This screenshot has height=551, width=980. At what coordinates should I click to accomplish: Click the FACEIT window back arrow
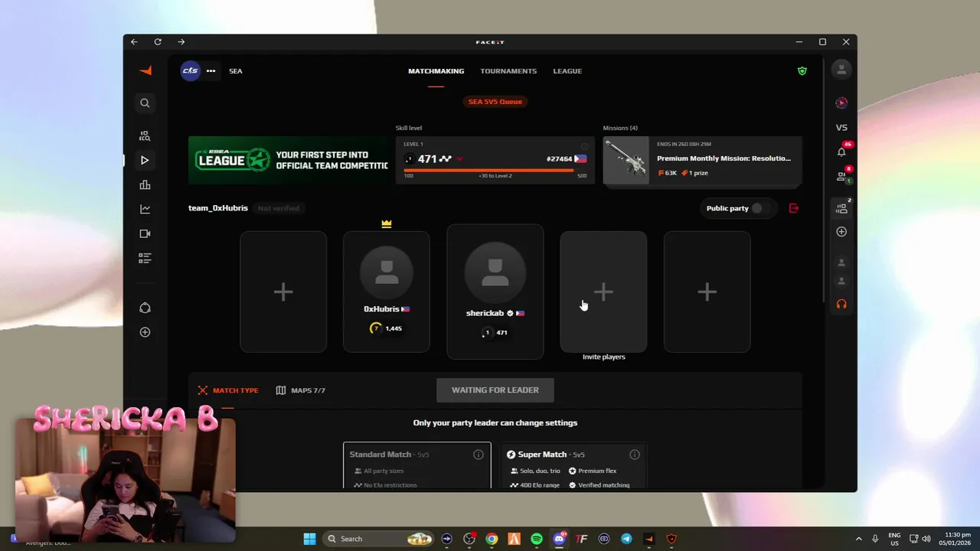pos(135,42)
